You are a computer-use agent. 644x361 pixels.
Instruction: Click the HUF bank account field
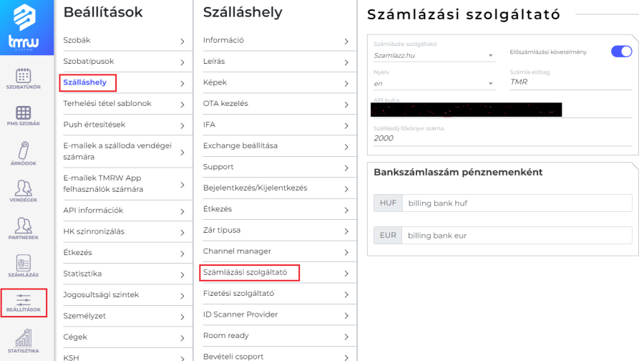517,203
